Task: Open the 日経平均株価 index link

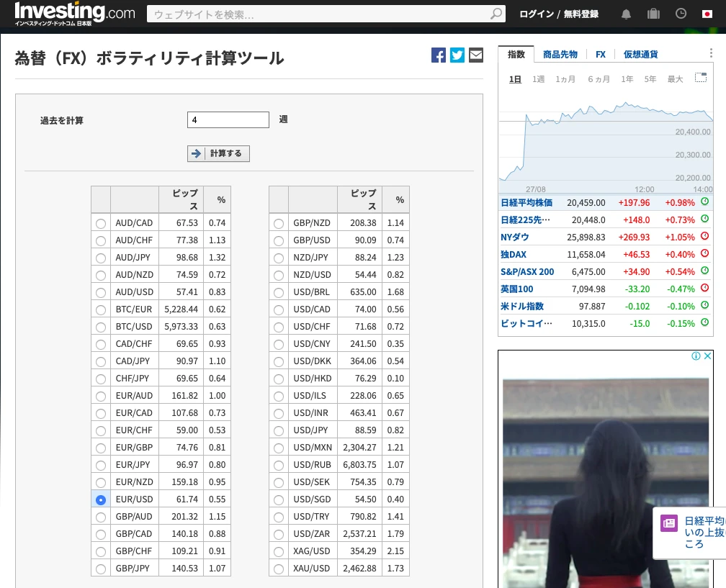Action: pos(526,203)
